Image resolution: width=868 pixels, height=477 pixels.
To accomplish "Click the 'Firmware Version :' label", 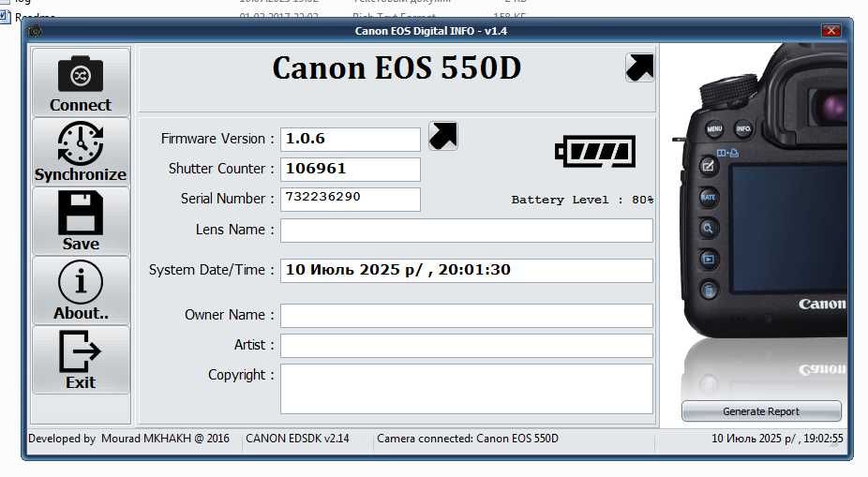I will coord(217,139).
